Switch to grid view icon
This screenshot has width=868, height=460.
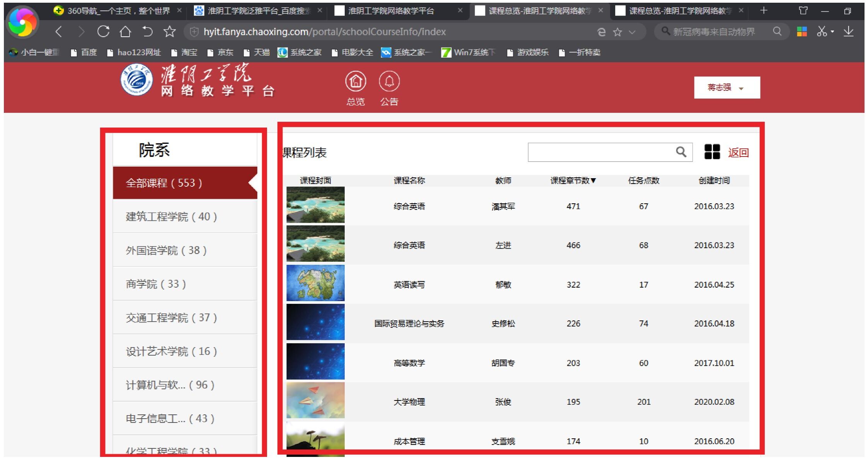[x=712, y=152]
